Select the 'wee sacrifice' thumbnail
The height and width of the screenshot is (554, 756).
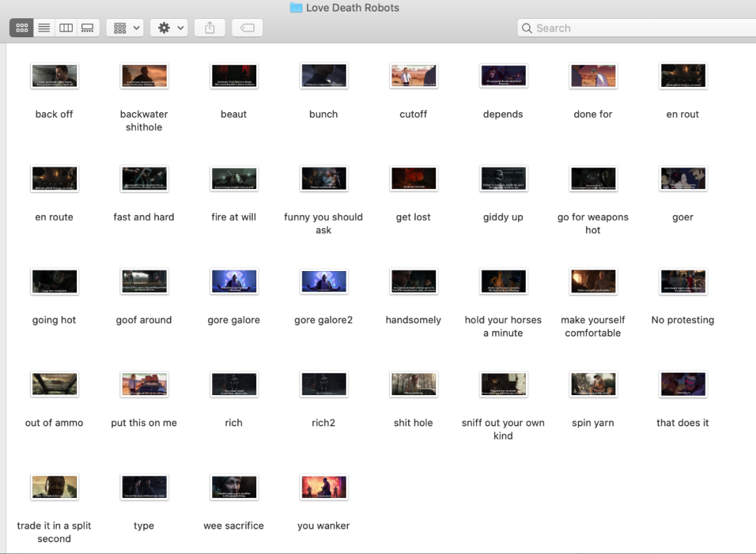(234, 487)
